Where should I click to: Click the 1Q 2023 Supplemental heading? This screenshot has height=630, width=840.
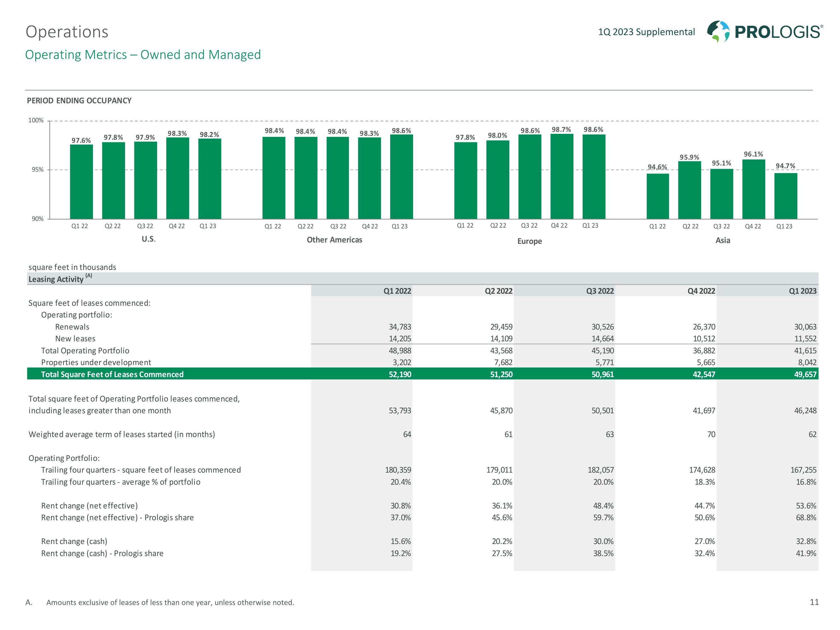point(646,32)
